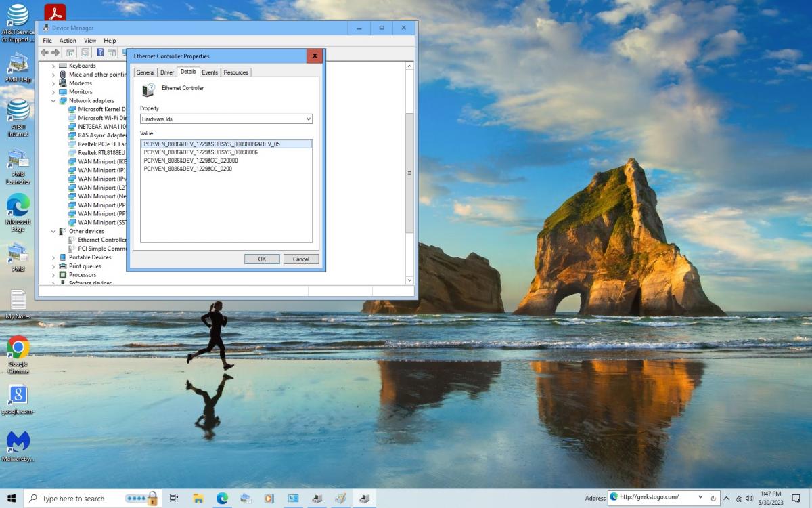Screen dimensions: 812x508
Task: Open the Adobe Acrobat desktop shortcut
Action: click(55, 13)
